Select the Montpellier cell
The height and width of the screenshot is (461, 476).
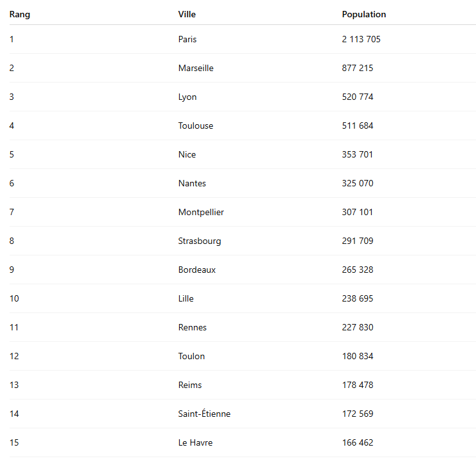pyautogui.click(x=201, y=212)
